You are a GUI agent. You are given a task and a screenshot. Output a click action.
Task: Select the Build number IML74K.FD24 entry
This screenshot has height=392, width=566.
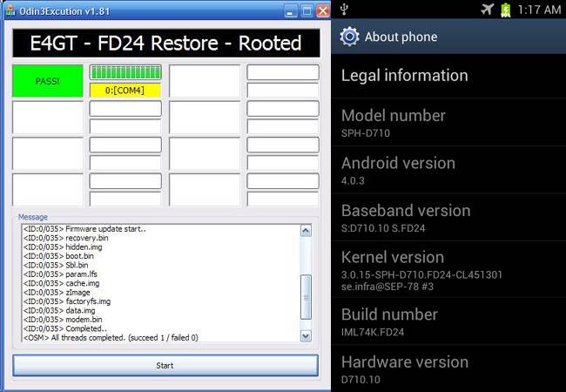pyautogui.click(x=448, y=321)
